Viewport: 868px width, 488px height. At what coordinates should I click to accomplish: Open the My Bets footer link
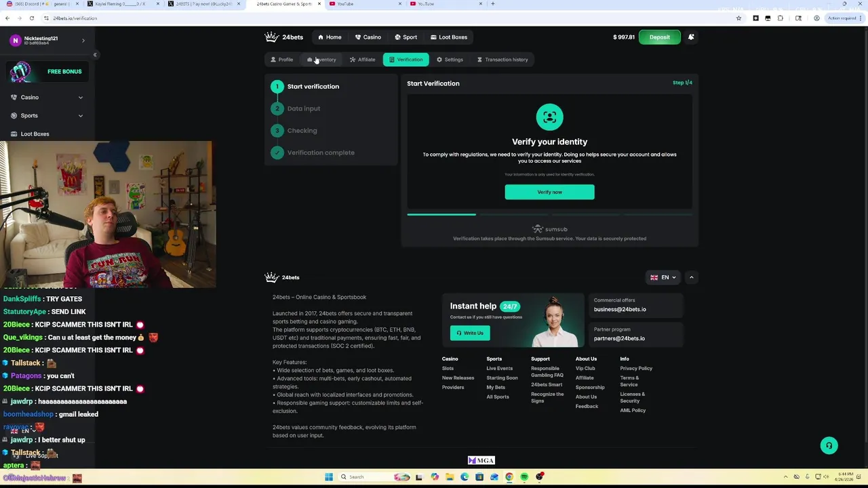coord(496,388)
